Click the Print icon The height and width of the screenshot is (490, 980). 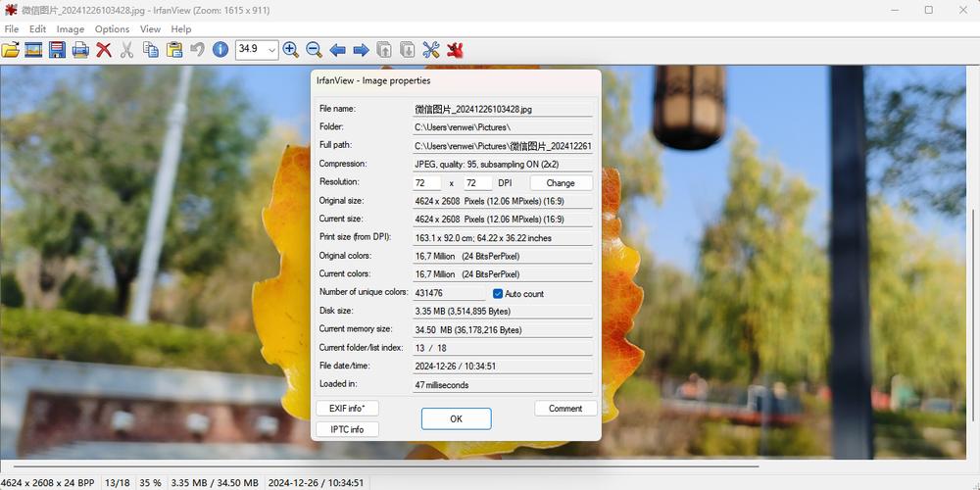point(80,50)
